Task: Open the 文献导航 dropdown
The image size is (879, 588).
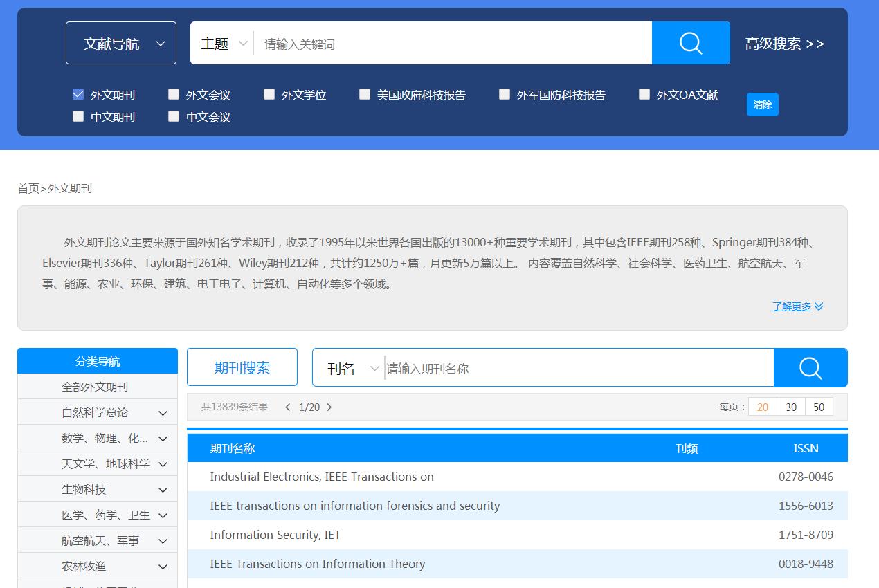Action: pos(121,42)
